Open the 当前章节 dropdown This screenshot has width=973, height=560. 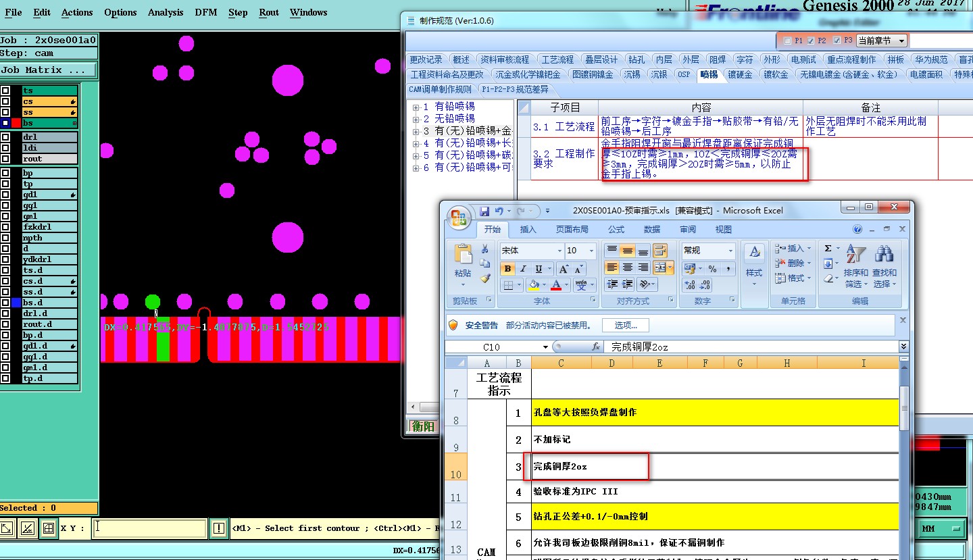tap(881, 41)
